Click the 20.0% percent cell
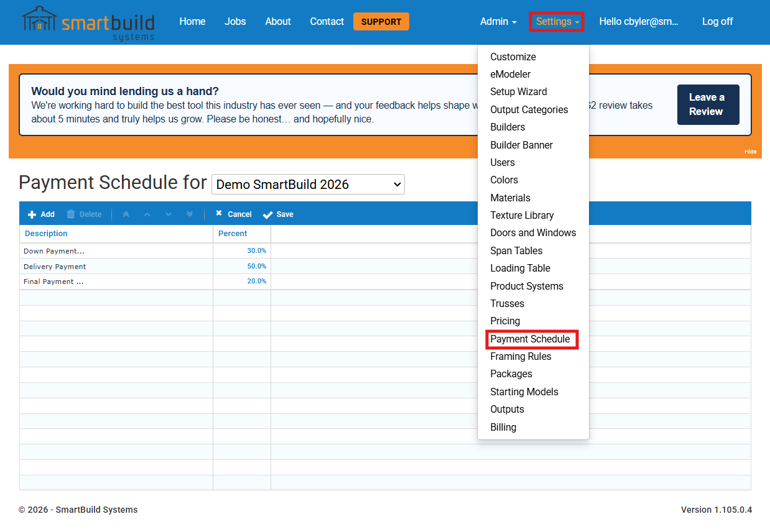770x532 pixels. click(x=242, y=282)
